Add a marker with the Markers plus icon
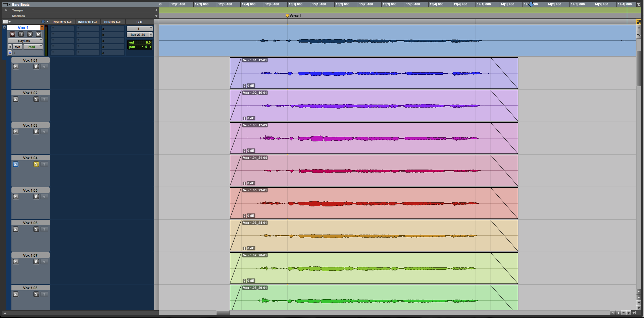644x318 pixels. click(156, 16)
